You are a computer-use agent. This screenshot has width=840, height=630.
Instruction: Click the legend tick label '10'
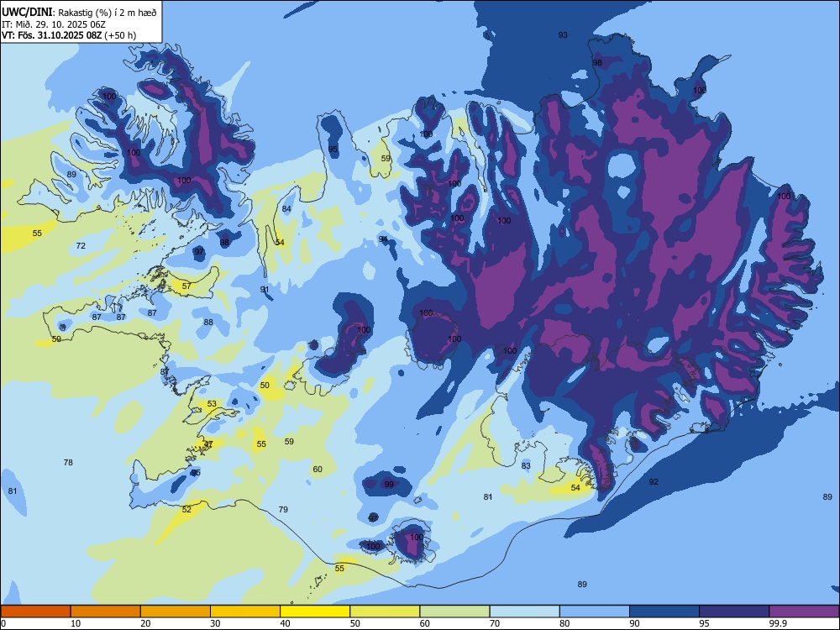pyautogui.click(x=76, y=623)
